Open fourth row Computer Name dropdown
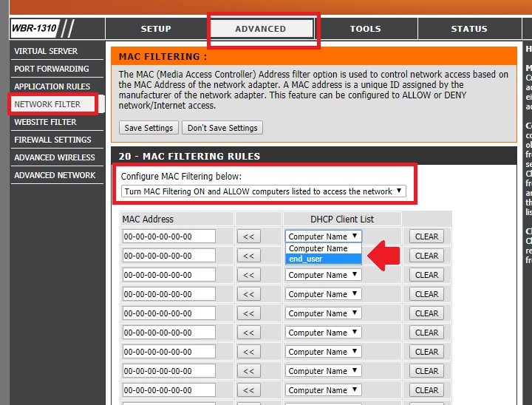 tap(324, 294)
